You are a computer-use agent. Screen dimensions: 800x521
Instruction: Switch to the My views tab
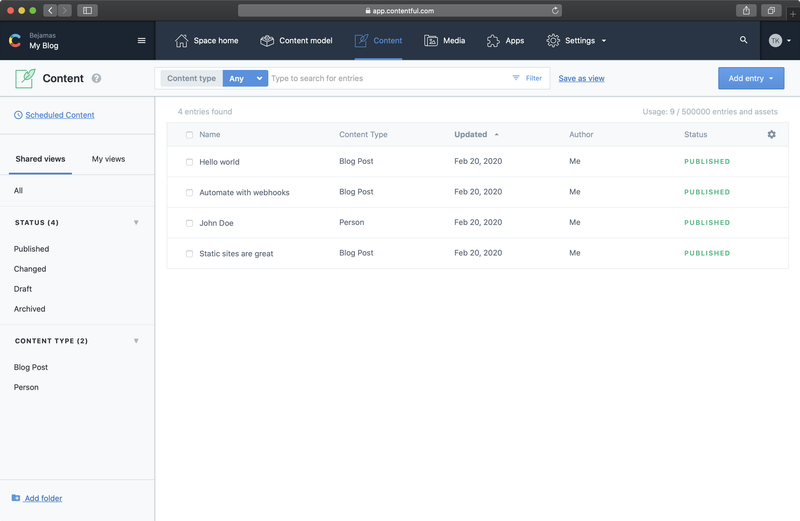(x=108, y=159)
